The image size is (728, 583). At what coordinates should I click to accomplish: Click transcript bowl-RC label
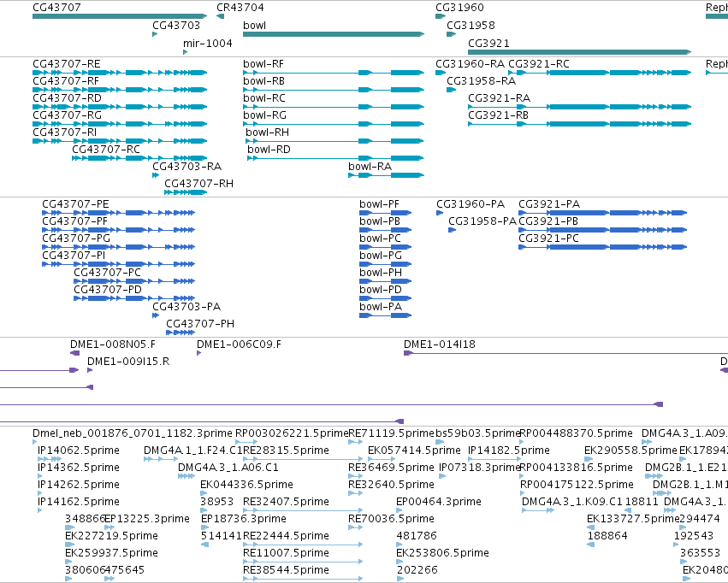[x=264, y=98]
